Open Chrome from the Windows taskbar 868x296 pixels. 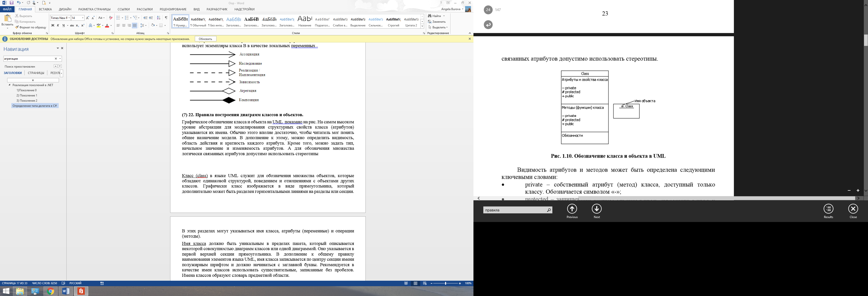(x=51, y=291)
